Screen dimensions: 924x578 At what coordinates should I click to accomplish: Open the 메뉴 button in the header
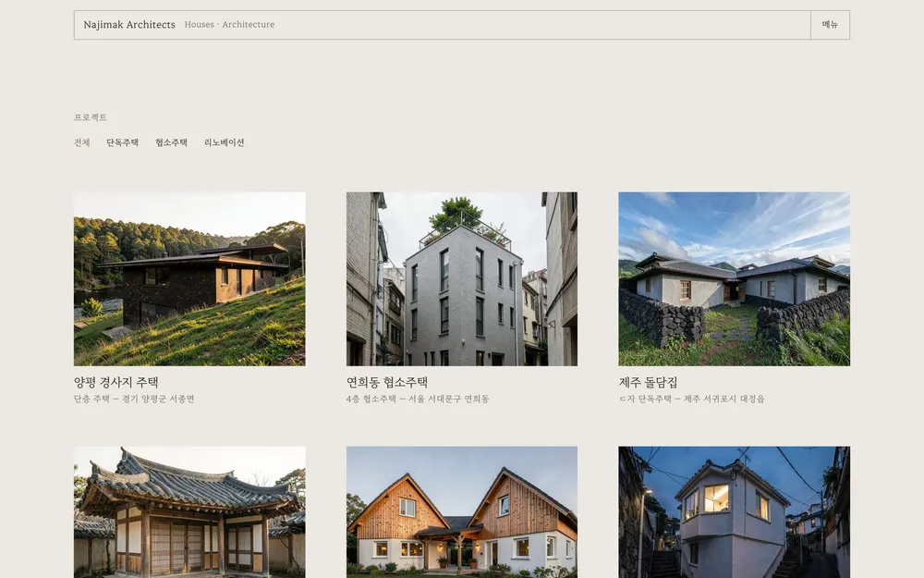[830, 25]
